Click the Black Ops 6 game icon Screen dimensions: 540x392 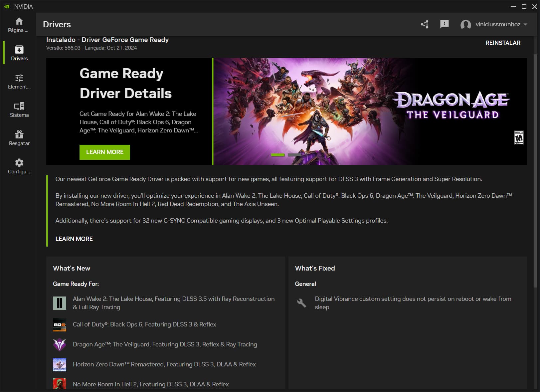pyautogui.click(x=60, y=325)
